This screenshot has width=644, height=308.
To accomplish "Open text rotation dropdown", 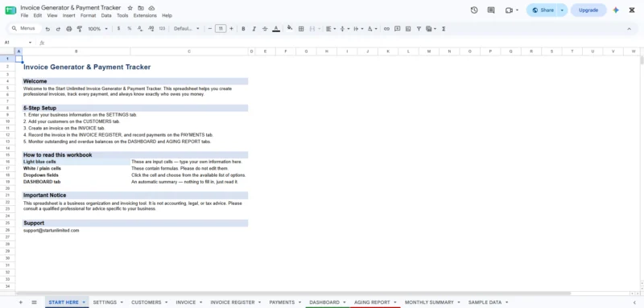I will point(372,29).
